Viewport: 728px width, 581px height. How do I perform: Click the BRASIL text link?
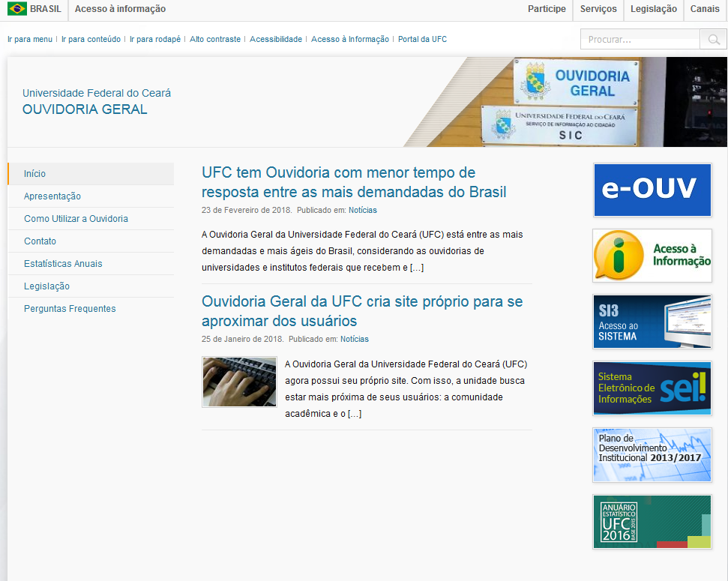click(46, 9)
